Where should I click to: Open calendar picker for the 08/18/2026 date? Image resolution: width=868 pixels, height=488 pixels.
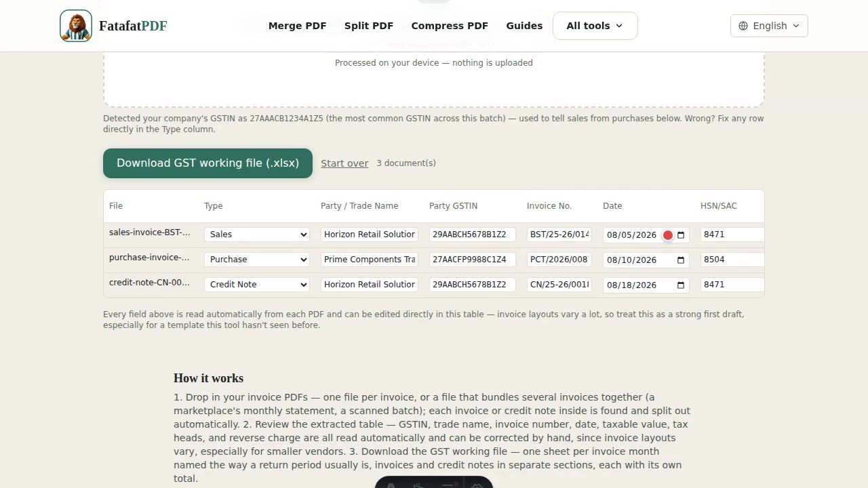[x=681, y=285]
